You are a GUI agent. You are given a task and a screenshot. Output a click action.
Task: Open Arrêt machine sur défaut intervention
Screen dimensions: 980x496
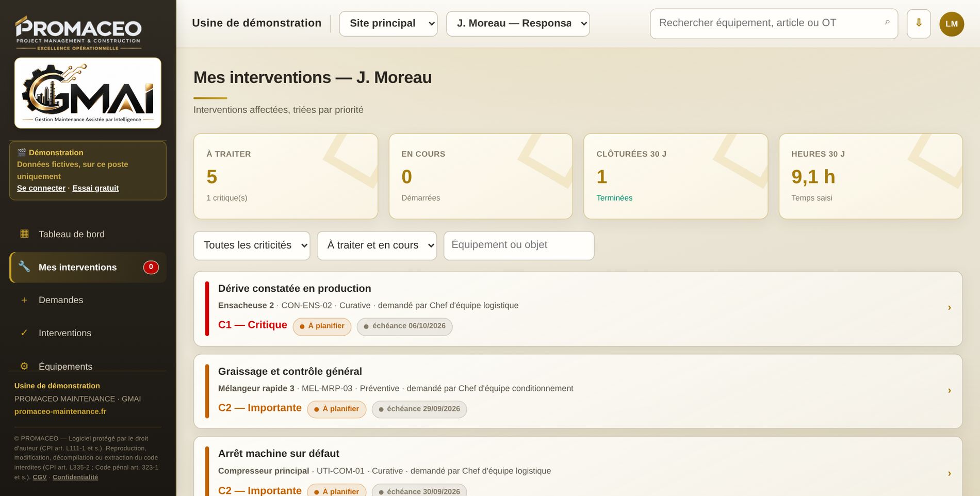point(578,467)
